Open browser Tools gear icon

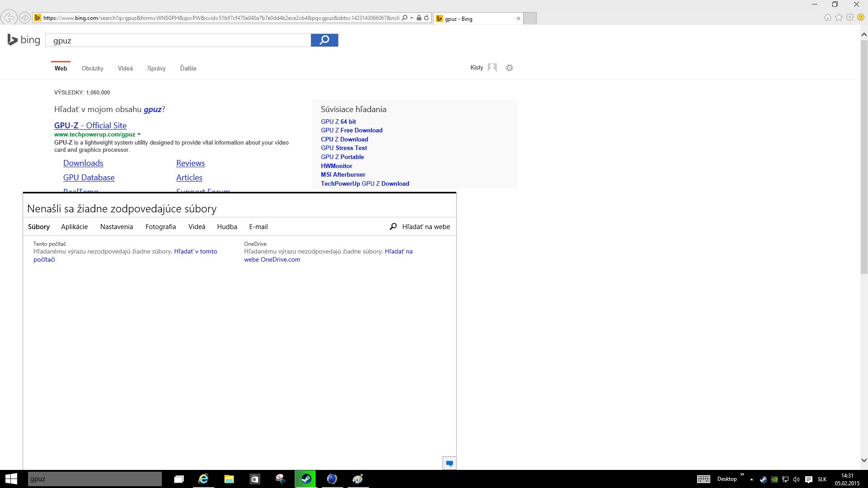tap(850, 18)
